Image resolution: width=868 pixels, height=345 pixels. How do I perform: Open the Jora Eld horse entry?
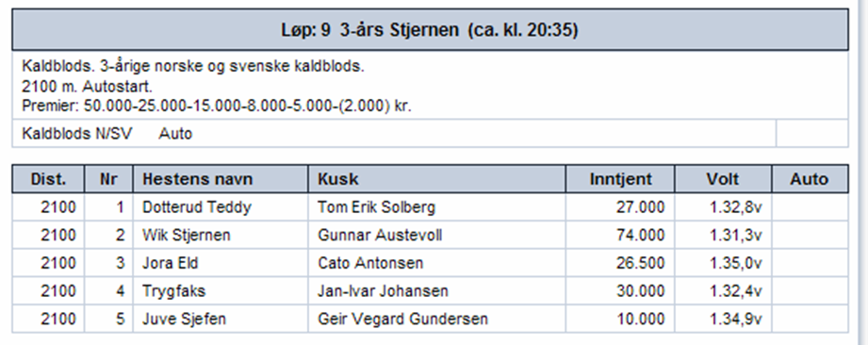tap(170, 263)
